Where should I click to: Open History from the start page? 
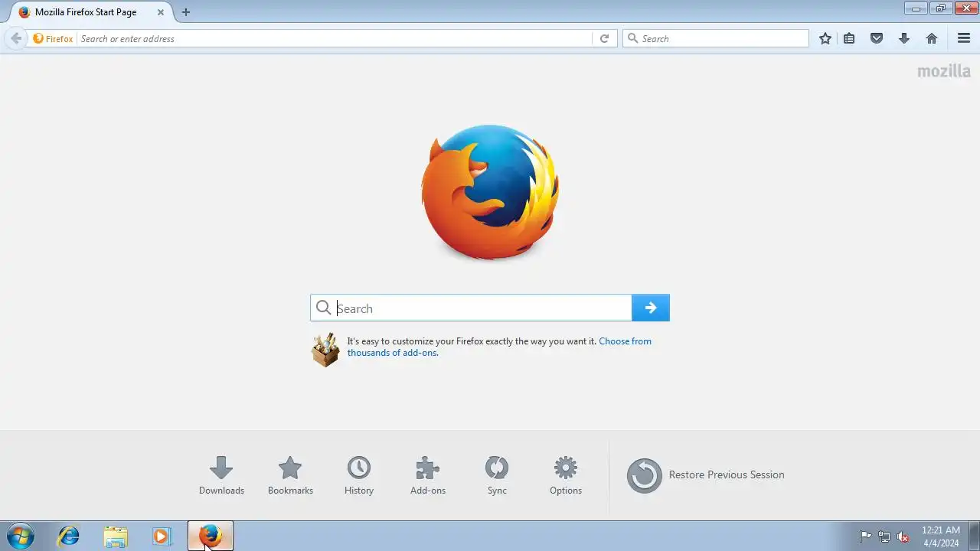coord(359,475)
